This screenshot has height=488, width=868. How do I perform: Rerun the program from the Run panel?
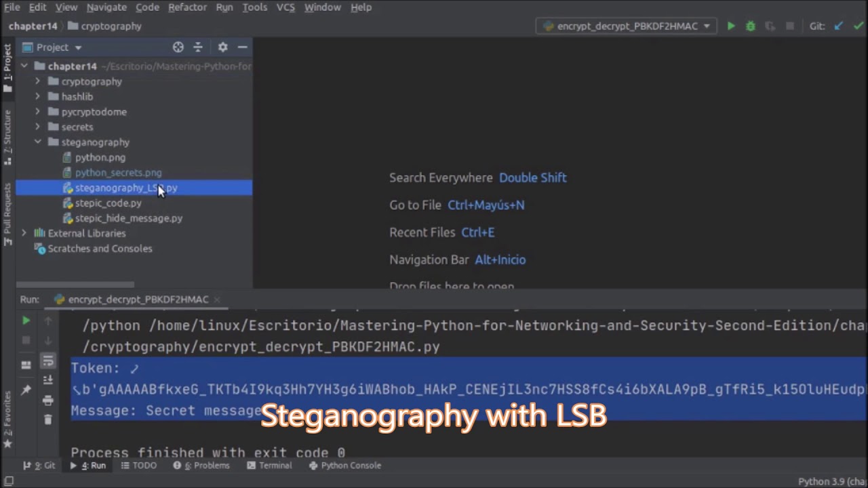[x=26, y=321]
